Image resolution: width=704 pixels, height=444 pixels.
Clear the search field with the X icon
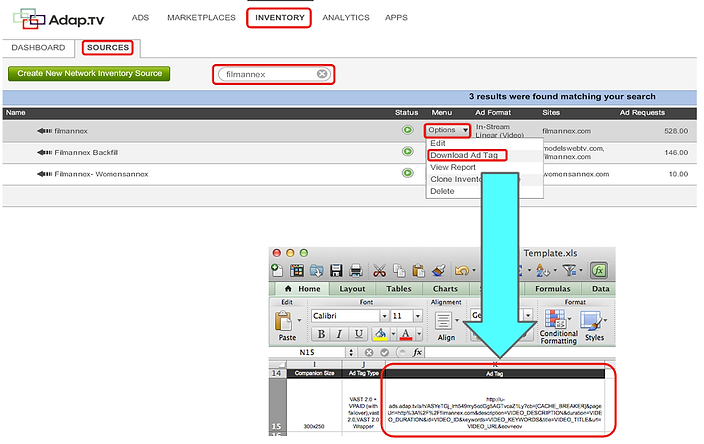(x=322, y=74)
